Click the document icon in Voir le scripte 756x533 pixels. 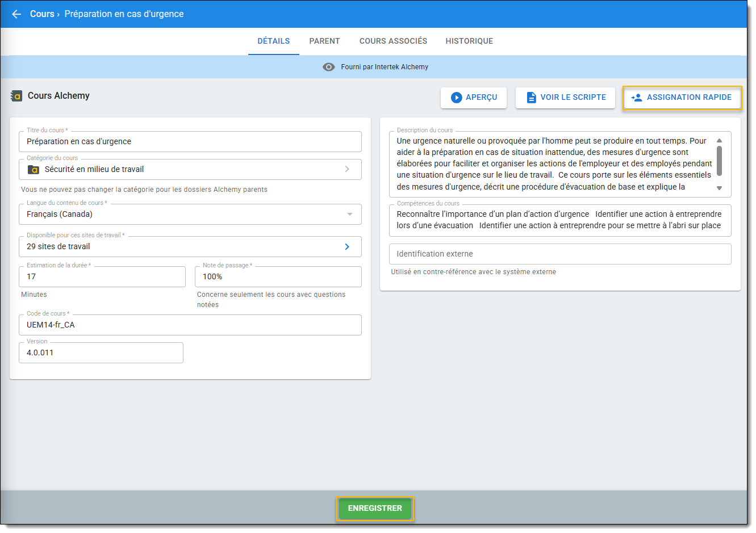pos(531,98)
